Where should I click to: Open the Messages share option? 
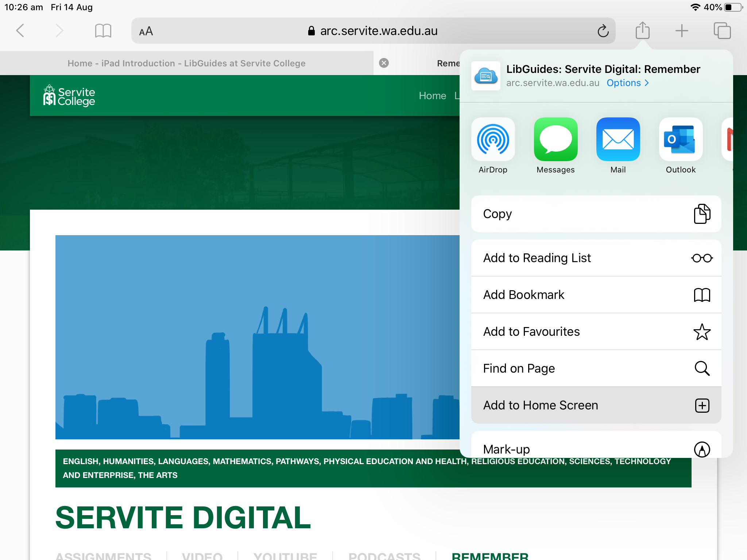555,140
